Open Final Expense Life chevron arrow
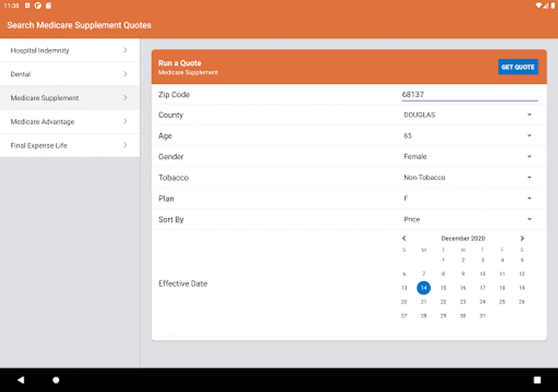Viewport: 558px width, 392px height. pyautogui.click(x=125, y=145)
